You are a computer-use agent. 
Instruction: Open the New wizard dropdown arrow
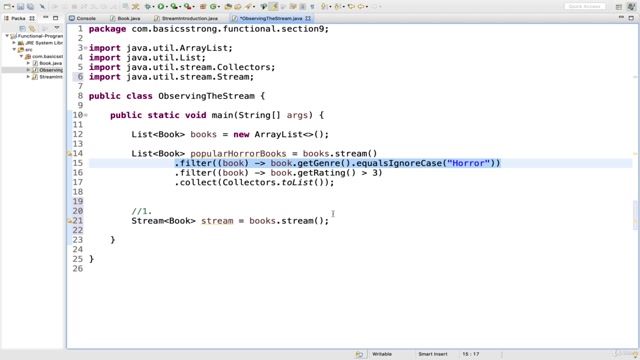point(13,7)
